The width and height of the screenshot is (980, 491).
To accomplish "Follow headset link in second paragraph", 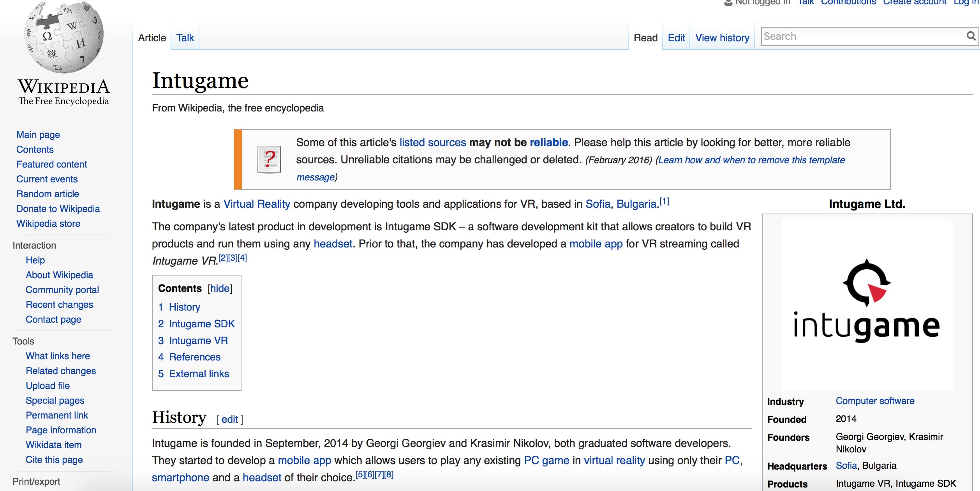I will [333, 244].
